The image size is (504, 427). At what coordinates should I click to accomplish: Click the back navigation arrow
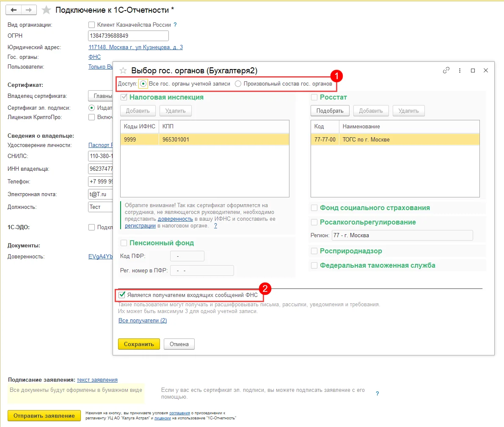tap(14, 10)
